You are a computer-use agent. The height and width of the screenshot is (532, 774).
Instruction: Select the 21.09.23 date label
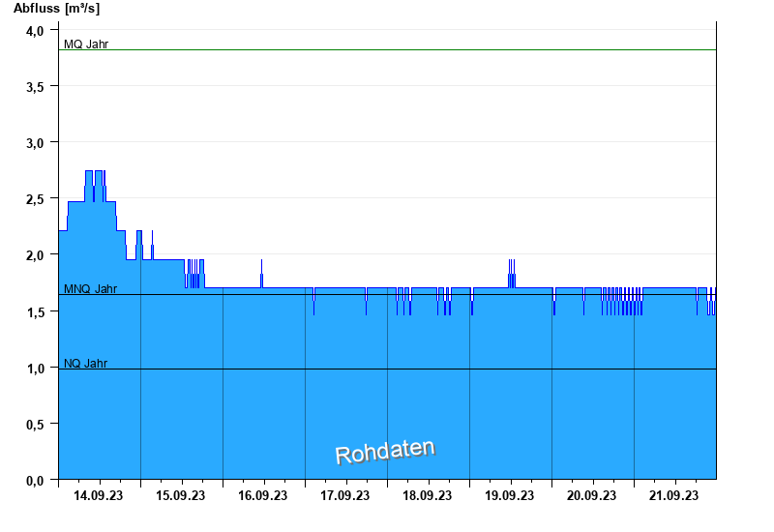pos(674,496)
